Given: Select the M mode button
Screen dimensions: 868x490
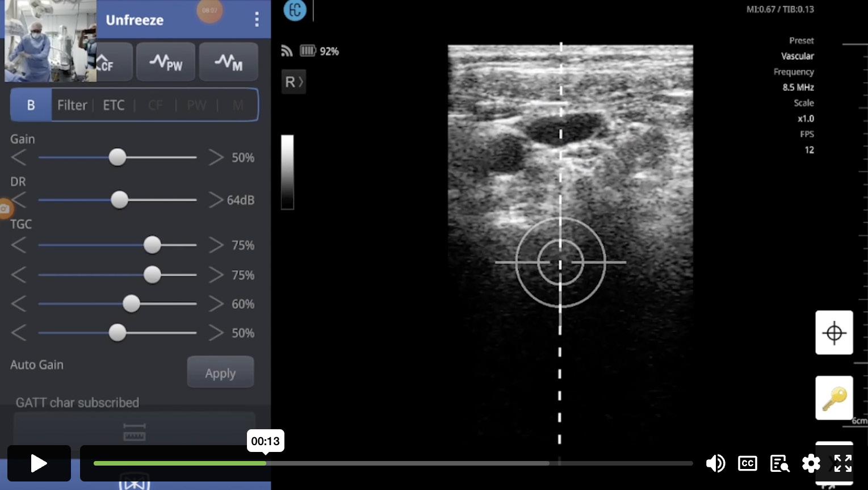Looking at the screenshot, I should [x=228, y=61].
